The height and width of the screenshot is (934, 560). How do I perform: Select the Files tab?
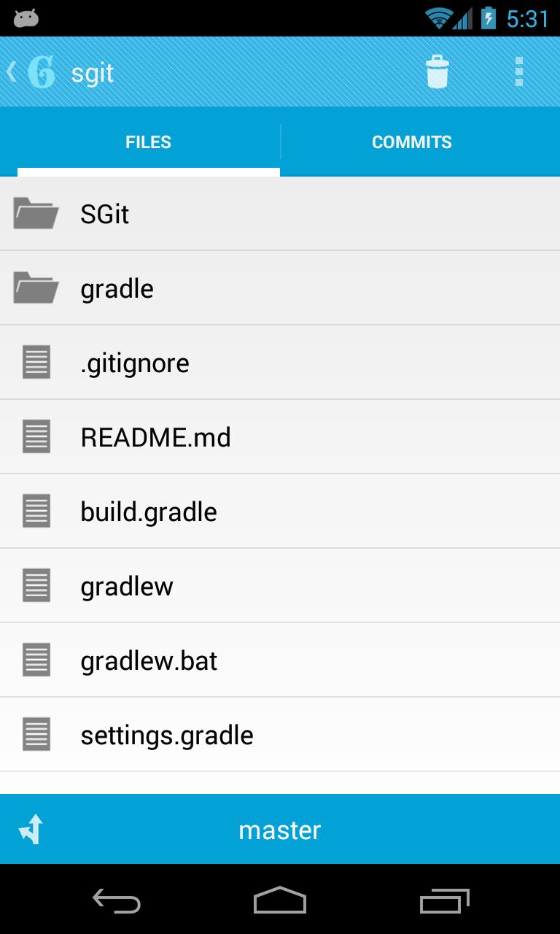(x=148, y=142)
